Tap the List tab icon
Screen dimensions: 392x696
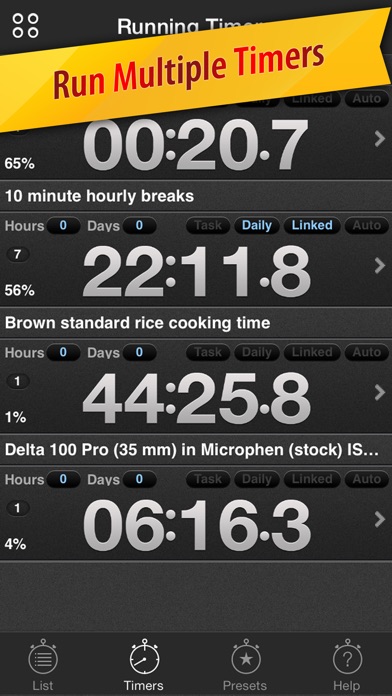(x=43, y=659)
